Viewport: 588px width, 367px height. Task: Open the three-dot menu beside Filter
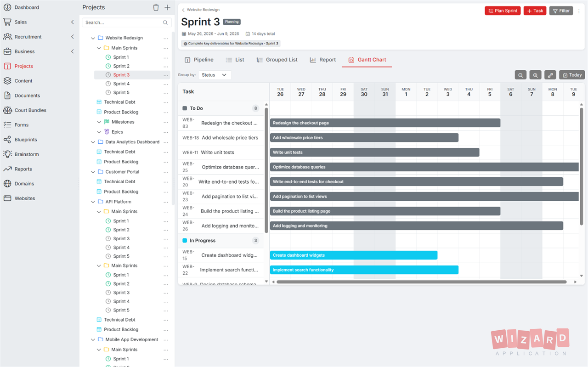coord(579,11)
